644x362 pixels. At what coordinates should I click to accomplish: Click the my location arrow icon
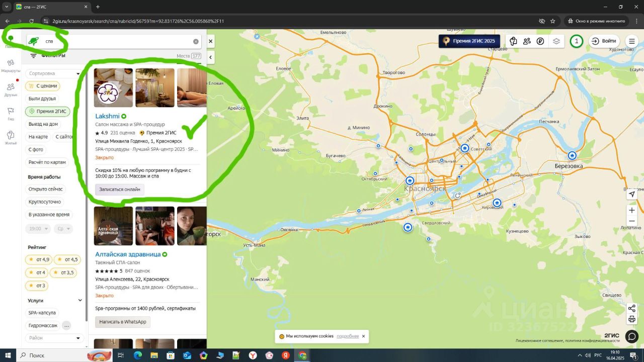632,195
